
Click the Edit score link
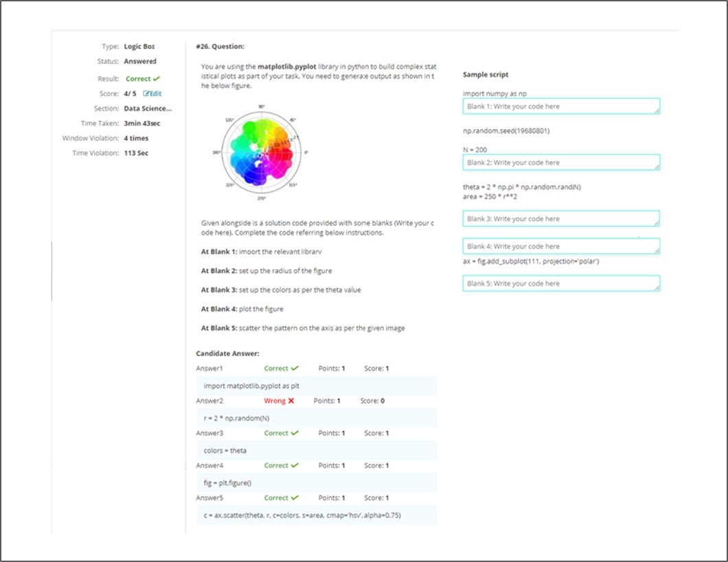click(152, 93)
